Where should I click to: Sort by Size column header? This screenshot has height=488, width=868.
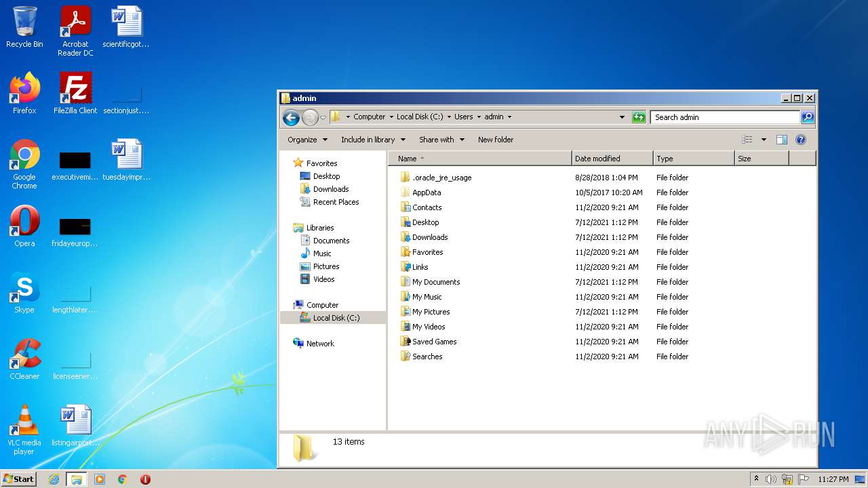(x=762, y=159)
